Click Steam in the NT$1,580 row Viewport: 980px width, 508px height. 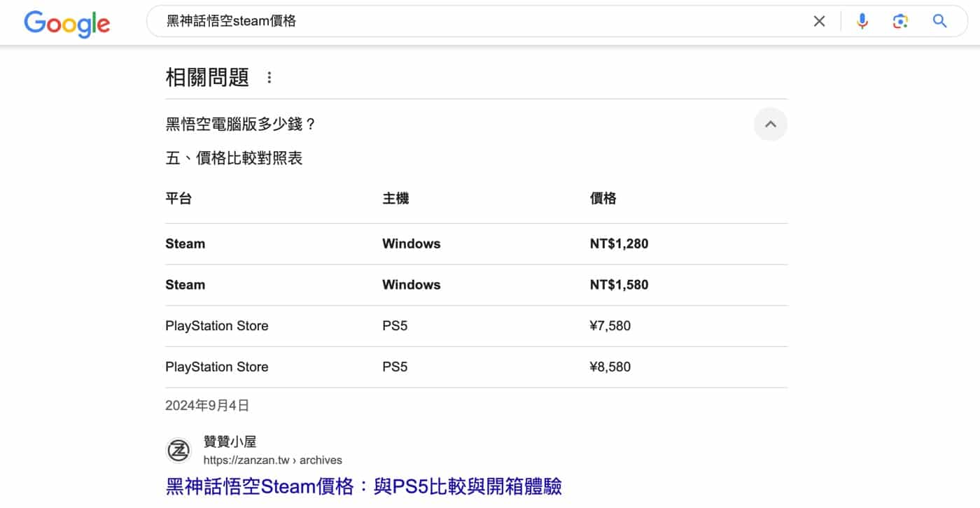tap(185, 285)
